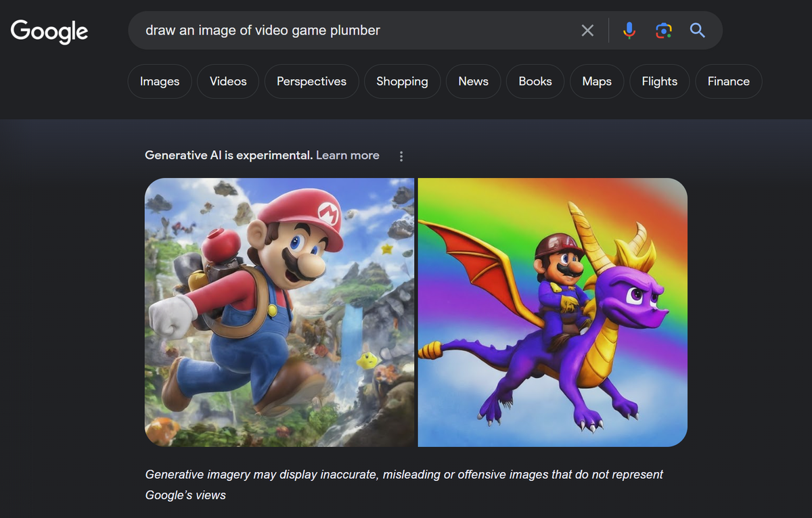Open the three-dot menu beside Learn more
The width and height of the screenshot is (812, 518).
pos(401,156)
